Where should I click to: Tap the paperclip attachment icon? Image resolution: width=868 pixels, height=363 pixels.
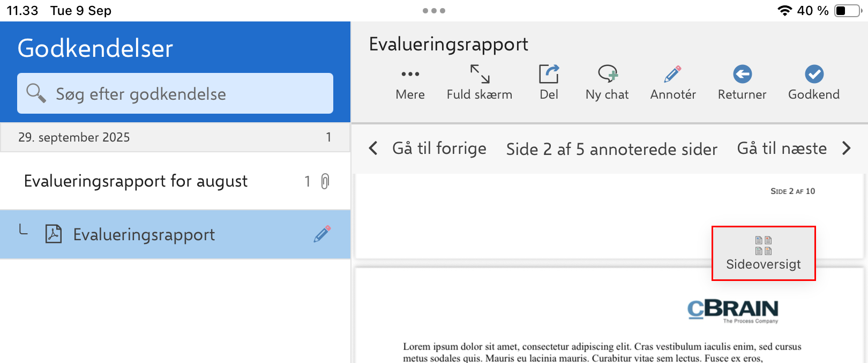tap(325, 181)
